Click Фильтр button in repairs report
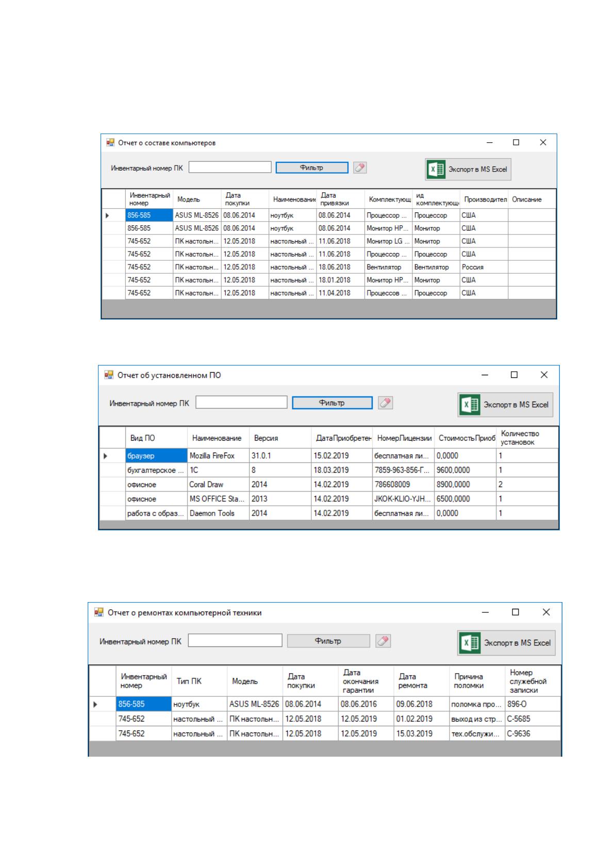The width and height of the screenshot is (614, 868). tap(328, 641)
